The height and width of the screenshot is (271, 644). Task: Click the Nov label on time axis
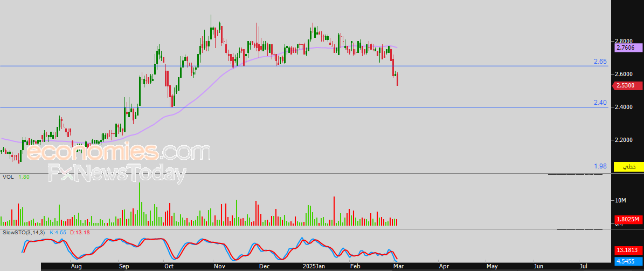[219, 267]
